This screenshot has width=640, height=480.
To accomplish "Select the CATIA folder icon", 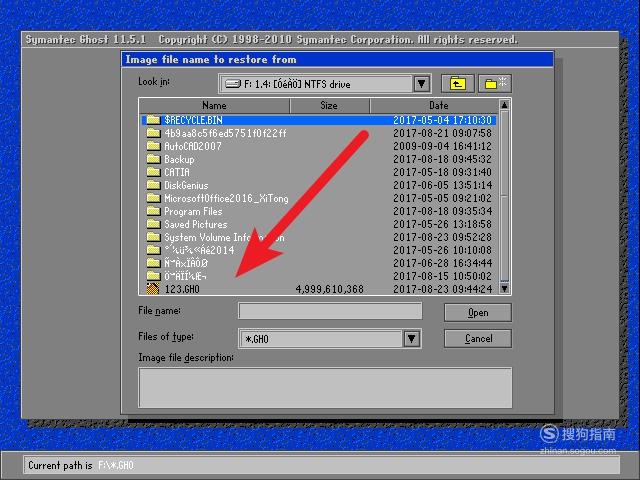I will point(153,172).
